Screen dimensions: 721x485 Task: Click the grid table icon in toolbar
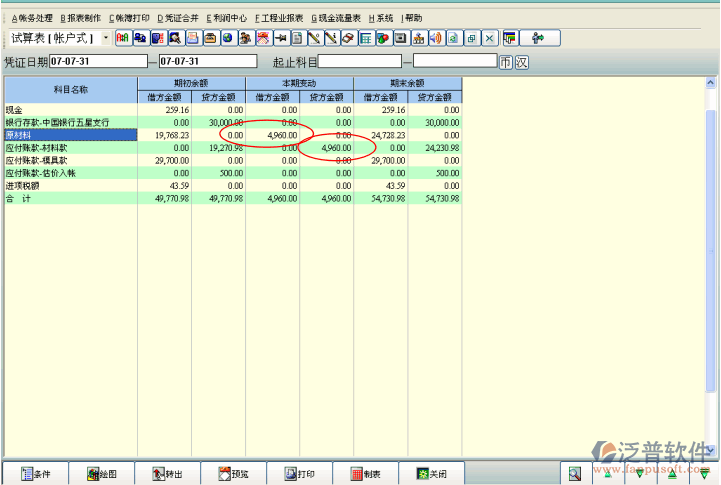(x=365, y=38)
